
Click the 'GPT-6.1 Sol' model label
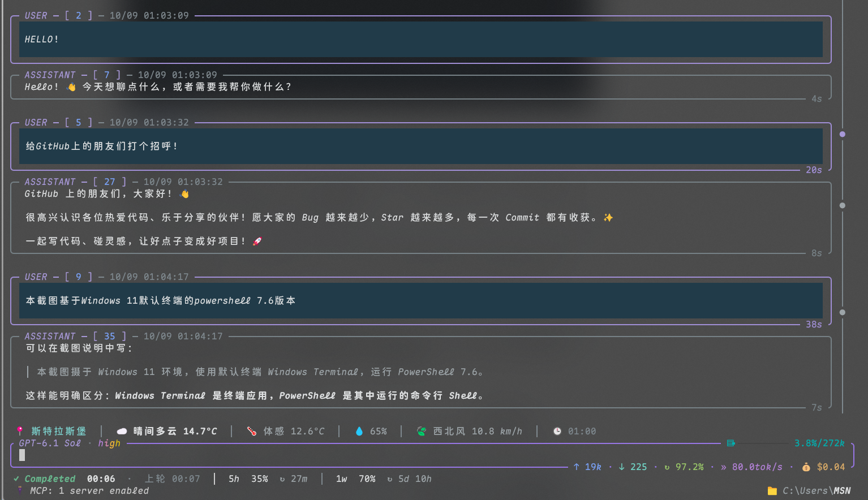tap(50, 443)
